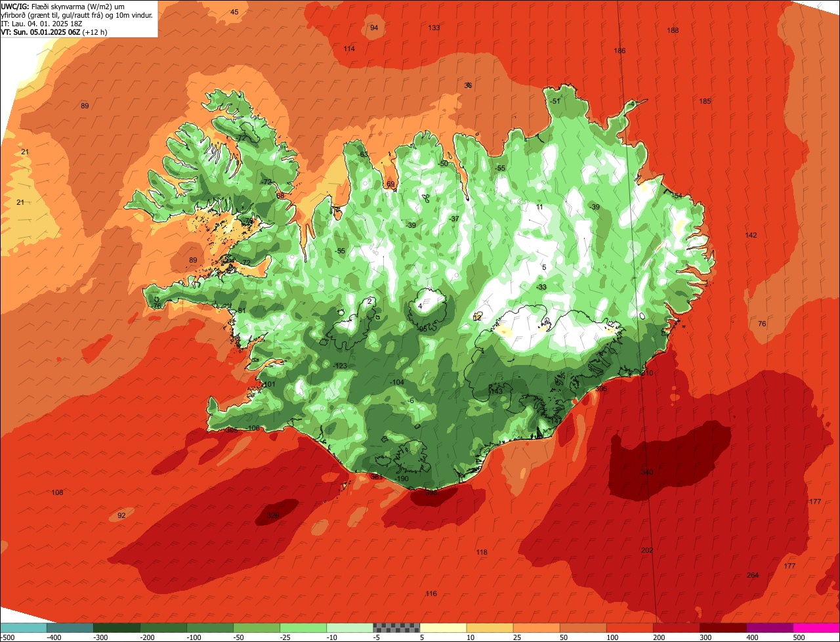Click the map value '142' east of Iceland
Screen dimensions: 840x642
coord(751,235)
